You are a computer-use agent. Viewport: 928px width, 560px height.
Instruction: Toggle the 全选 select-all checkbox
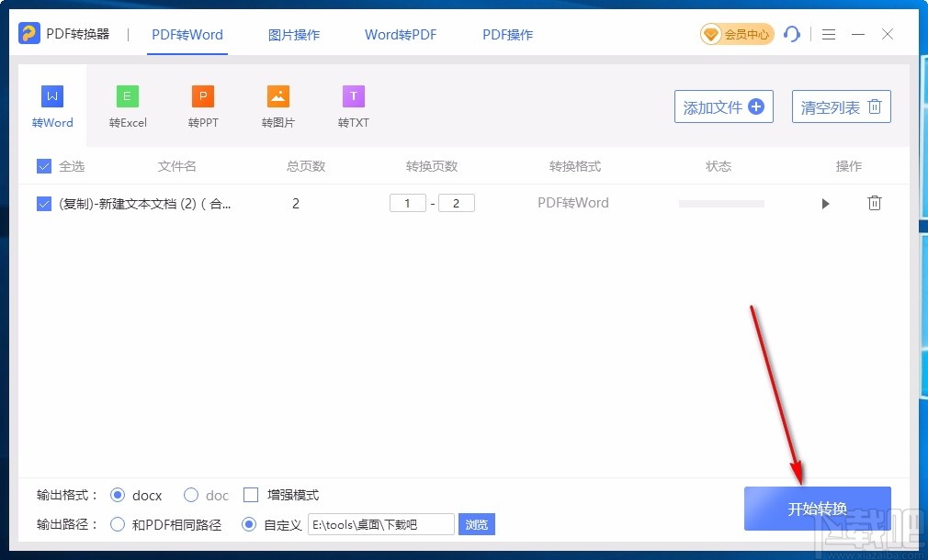[x=42, y=166]
